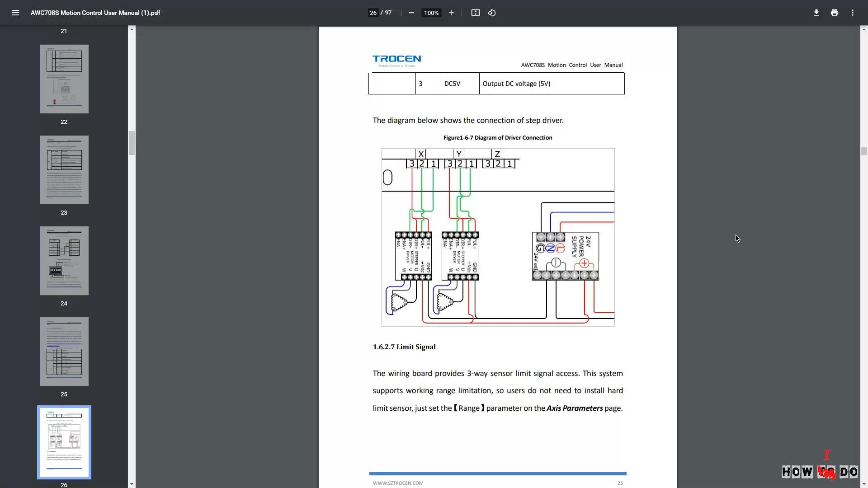This screenshot has width=868, height=488.
Task: Click the 100% zoom level field
Action: tap(431, 13)
